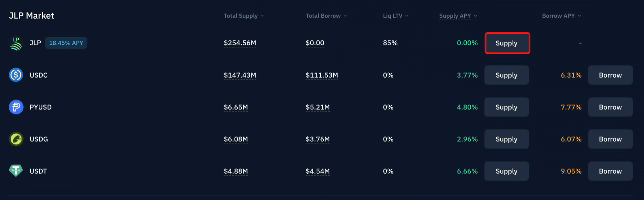The image size is (644, 200).
Task: Click the USDT Tether icon
Action: pos(16,171)
